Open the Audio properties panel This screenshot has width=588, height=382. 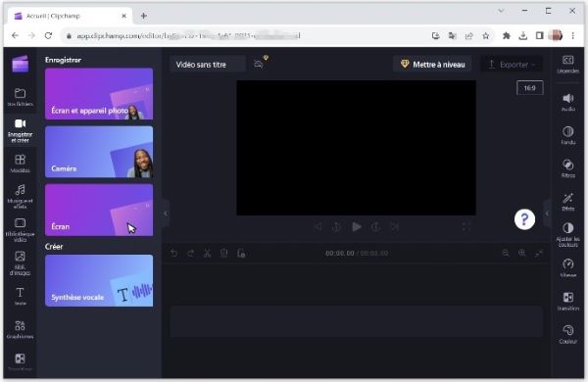[x=567, y=102]
